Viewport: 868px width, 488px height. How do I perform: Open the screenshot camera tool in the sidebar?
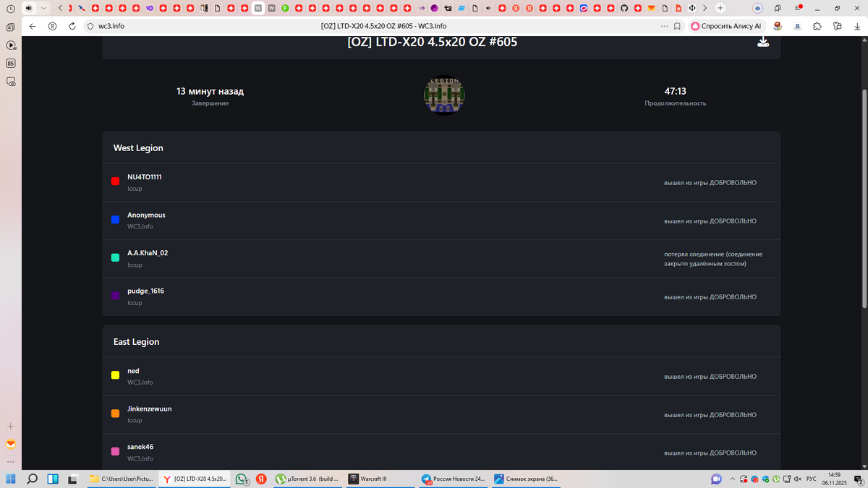pos(11,82)
